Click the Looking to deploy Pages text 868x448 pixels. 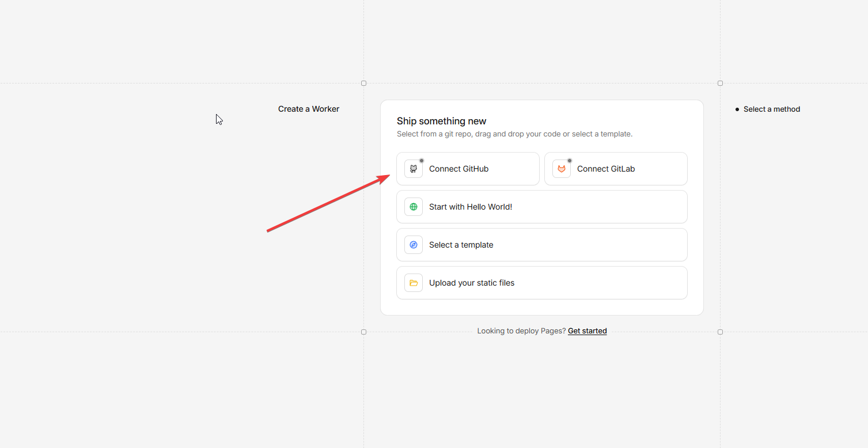coord(521,331)
